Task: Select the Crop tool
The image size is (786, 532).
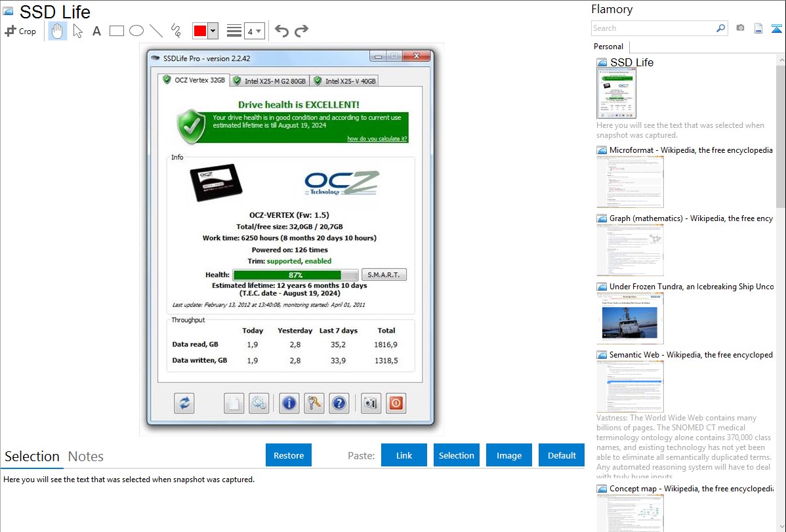Action: click(x=20, y=31)
